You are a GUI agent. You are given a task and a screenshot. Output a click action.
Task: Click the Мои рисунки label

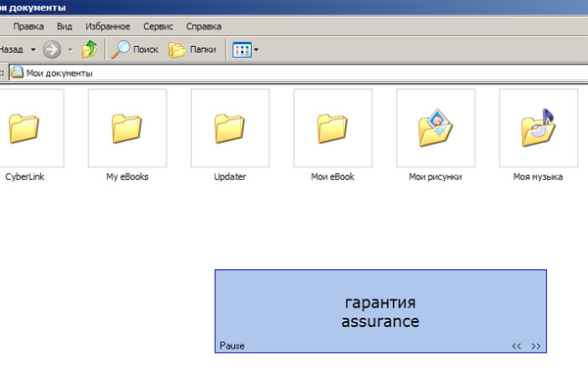435,177
